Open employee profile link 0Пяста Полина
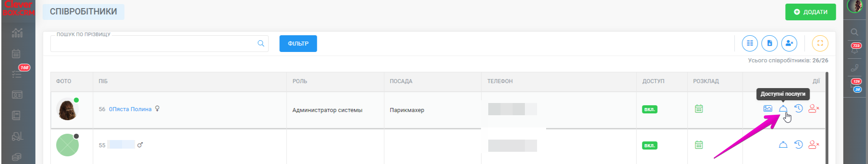868x164 pixels. click(130, 109)
